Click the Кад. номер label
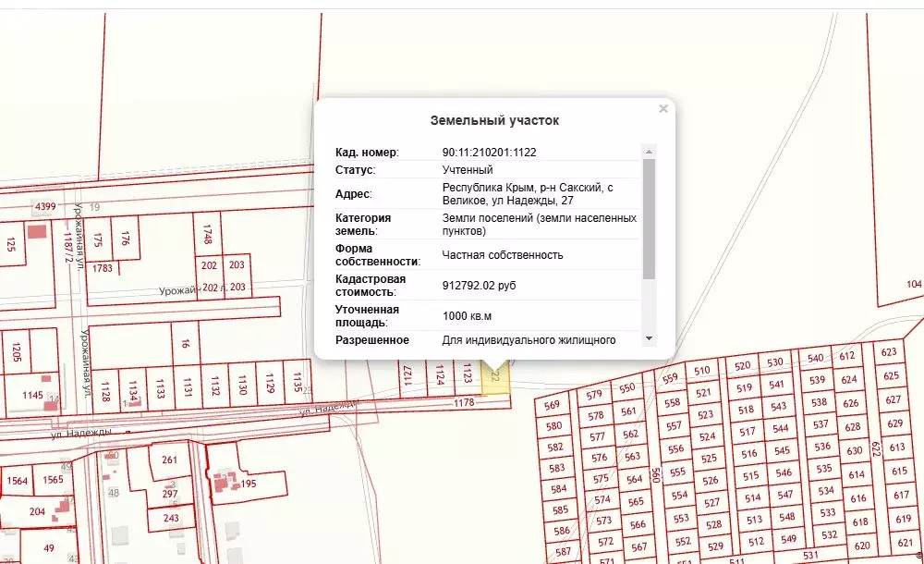Image resolution: width=924 pixels, height=564 pixels. coord(367,153)
